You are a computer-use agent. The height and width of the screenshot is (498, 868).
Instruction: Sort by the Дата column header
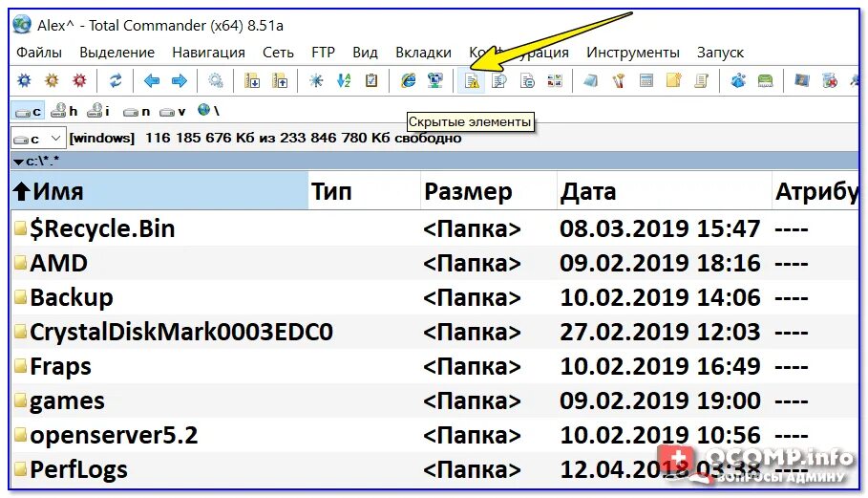point(664,191)
